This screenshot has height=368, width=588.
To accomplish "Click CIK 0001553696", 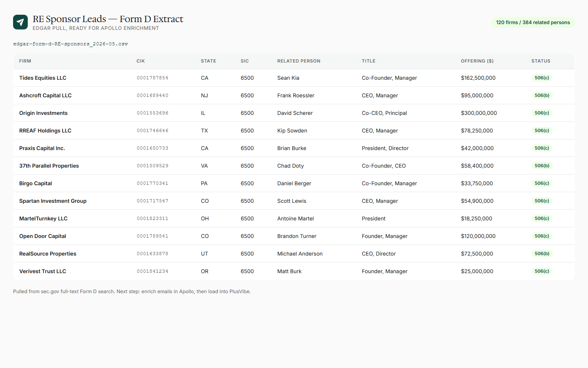I will click(152, 113).
